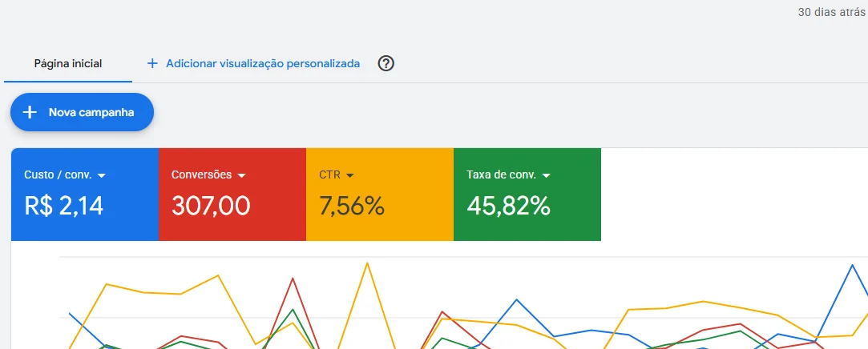Click the 307,00 conversions value
Viewport: 868px width, 349px height.
pyautogui.click(x=211, y=206)
